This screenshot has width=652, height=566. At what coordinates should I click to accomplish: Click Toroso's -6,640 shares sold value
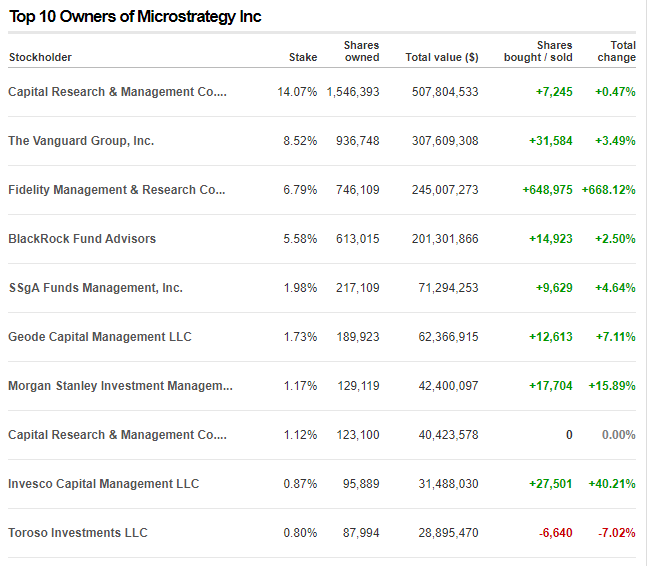pos(555,533)
